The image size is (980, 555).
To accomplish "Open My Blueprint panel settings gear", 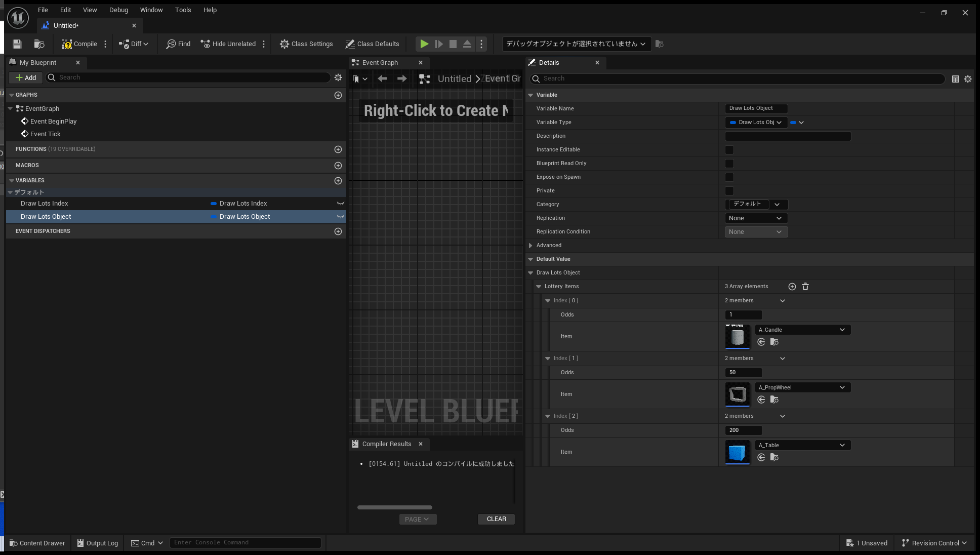I will [x=338, y=77].
